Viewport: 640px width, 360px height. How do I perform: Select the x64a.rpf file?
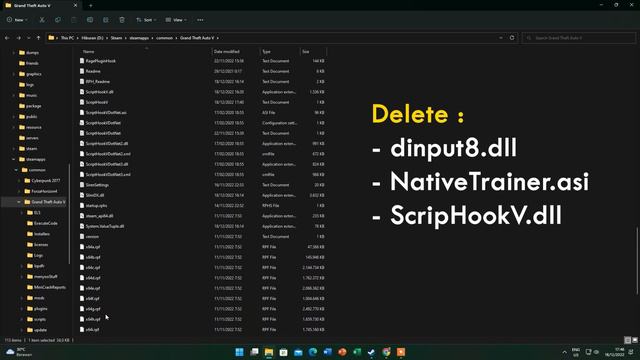coord(93,247)
